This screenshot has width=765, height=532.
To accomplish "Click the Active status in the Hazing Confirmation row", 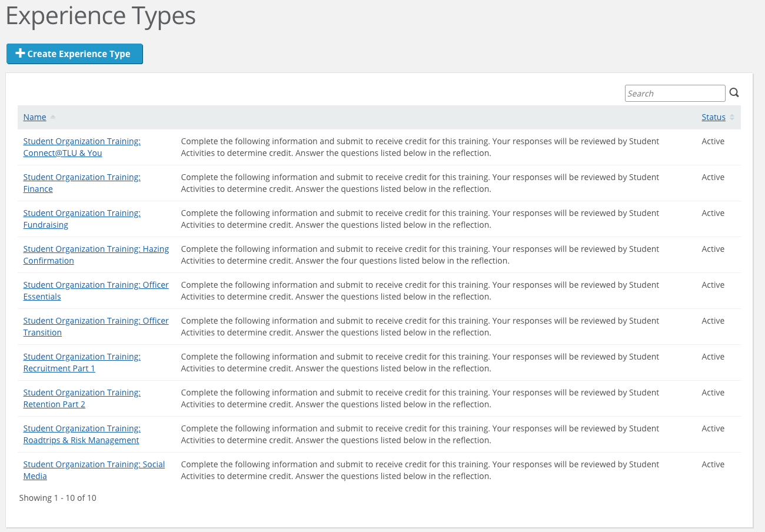I will coord(713,249).
